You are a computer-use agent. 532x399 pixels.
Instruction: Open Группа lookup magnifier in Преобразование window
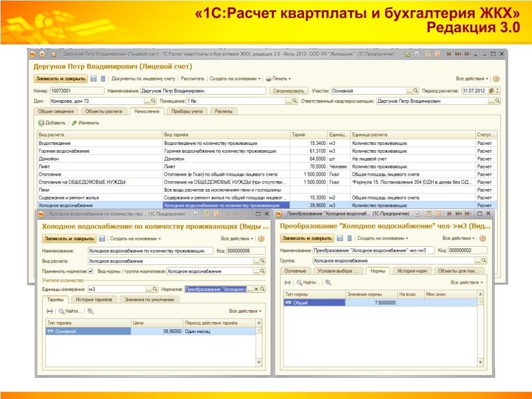[484, 261]
